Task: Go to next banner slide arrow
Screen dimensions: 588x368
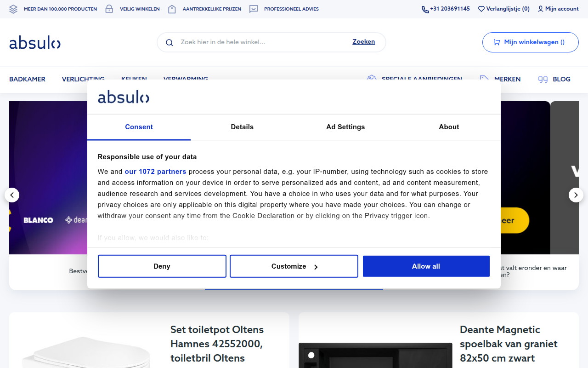Action: [x=576, y=195]
